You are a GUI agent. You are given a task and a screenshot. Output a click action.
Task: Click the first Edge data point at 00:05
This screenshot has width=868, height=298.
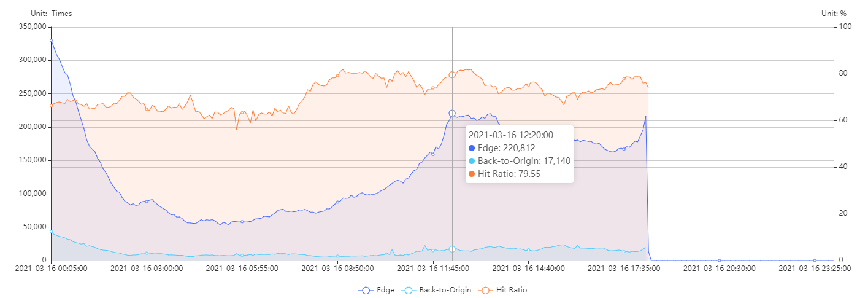(51, 41)
